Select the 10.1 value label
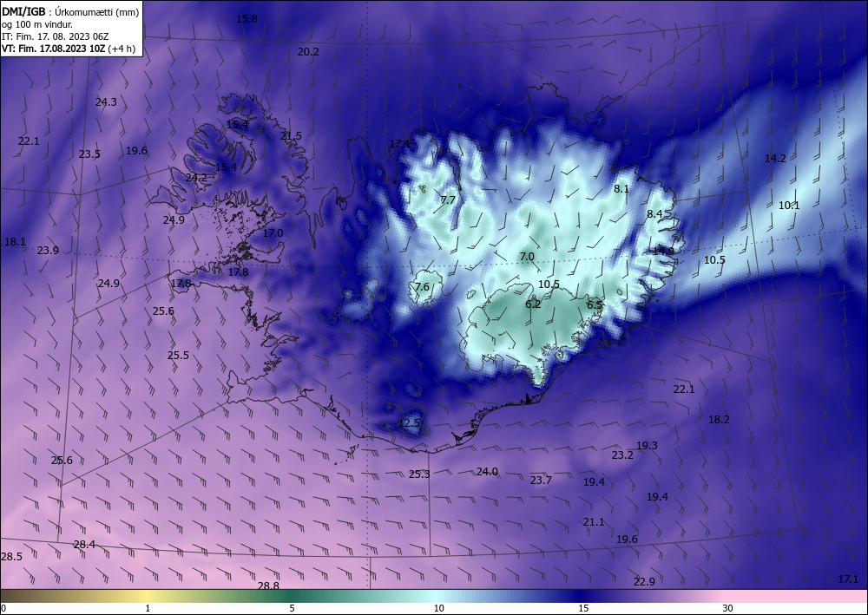 pyautogui.click(x=789, y=206)
